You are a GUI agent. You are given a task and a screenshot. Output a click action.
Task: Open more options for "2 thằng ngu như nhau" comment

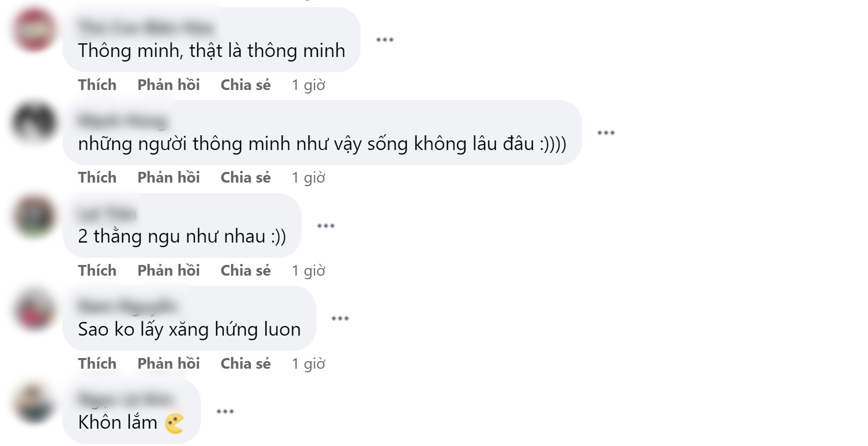tap(325, 225)
